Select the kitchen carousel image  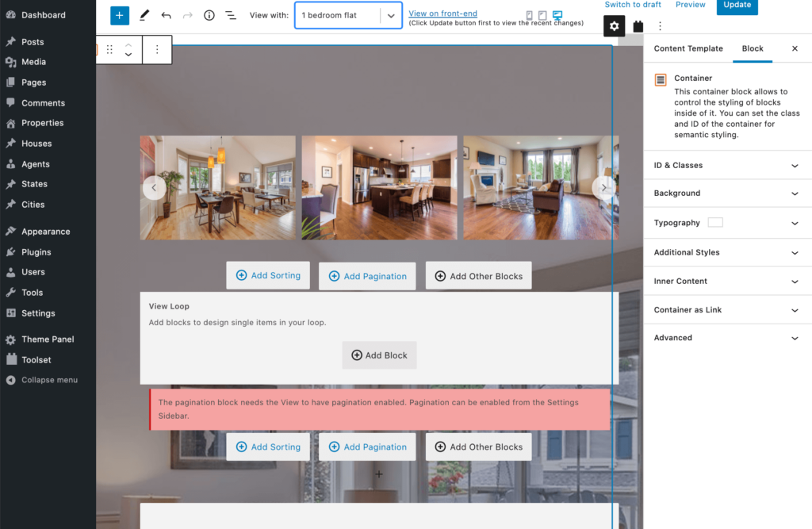tap(380, 187)
